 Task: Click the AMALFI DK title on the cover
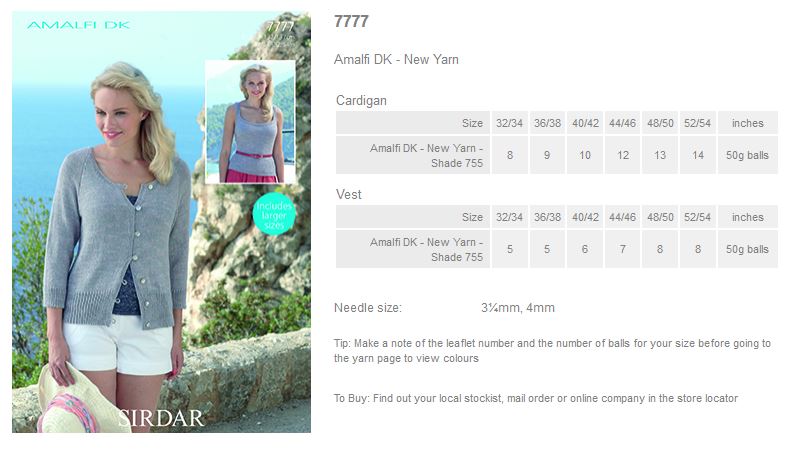(78, 25)
